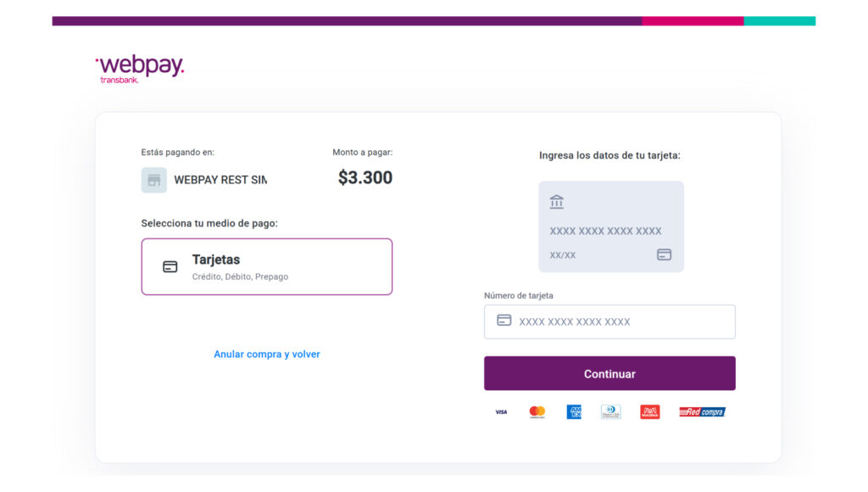Screen dimensions: 868x492
Task: Click the teal segment of the top bar
Action: [x=780, y=21]
